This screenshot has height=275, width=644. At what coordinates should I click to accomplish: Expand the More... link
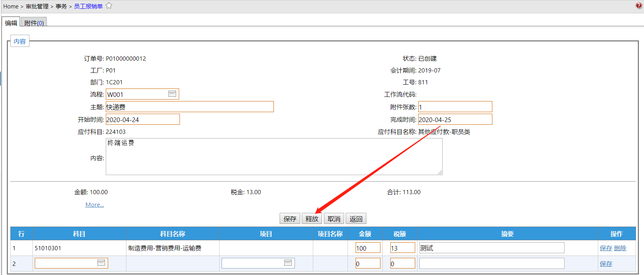[95, 205]
